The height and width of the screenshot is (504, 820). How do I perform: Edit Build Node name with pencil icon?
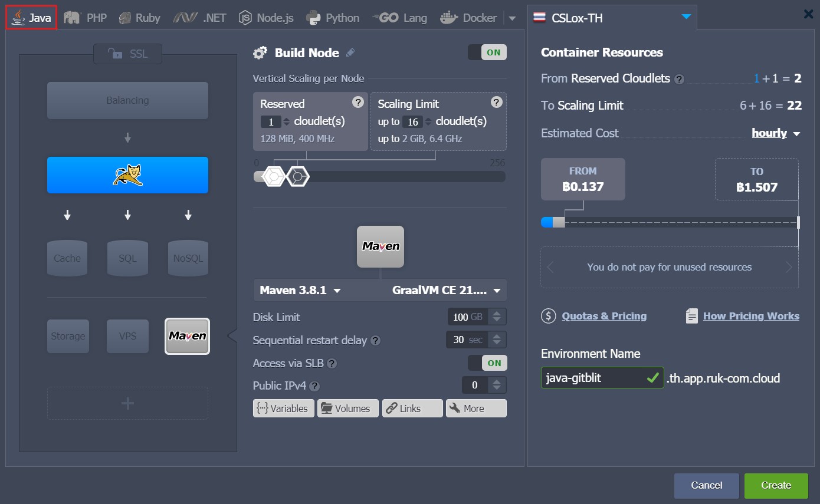click(350, 52)
